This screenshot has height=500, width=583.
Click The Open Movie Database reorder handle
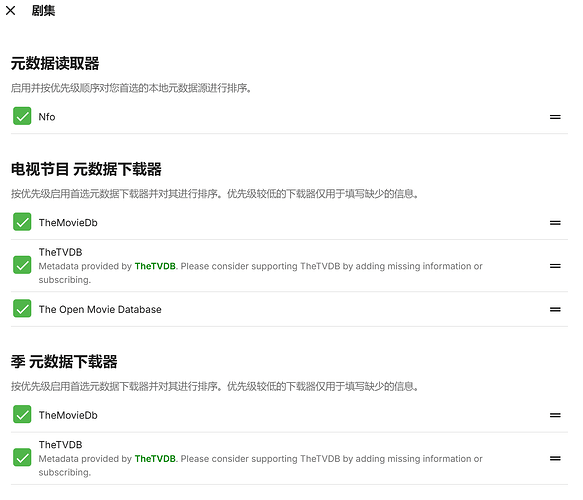pyautogui.click(x=555, y=309)
